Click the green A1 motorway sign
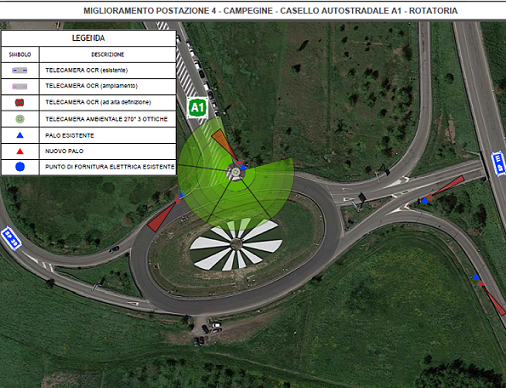 [x=198, y=107]
